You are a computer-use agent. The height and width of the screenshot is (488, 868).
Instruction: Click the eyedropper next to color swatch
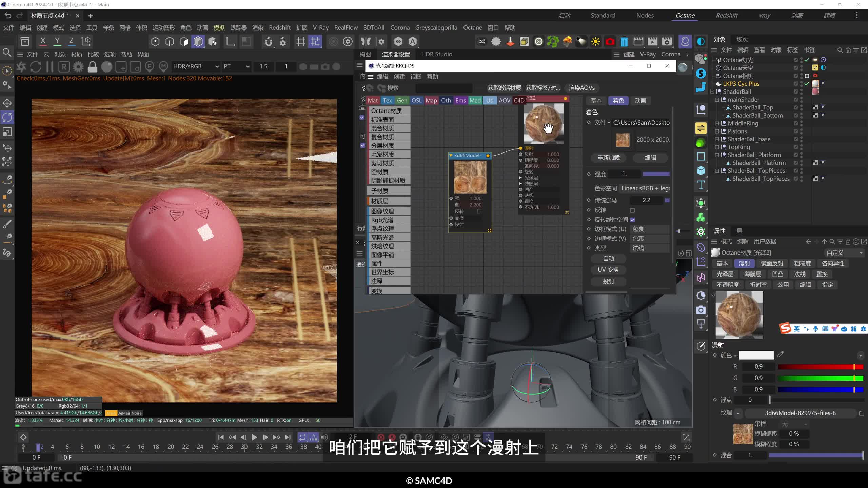pyautogui.click(x=781, y=354)
